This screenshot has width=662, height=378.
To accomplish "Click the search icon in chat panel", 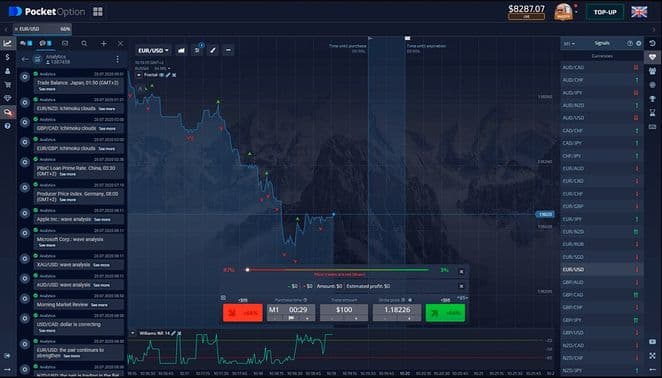I will tap(84, 44).
